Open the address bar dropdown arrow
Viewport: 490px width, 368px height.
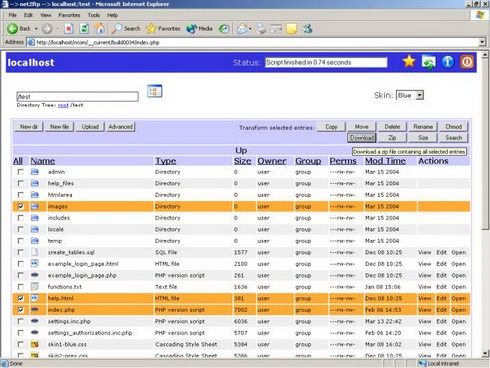(x=482, y=42)
